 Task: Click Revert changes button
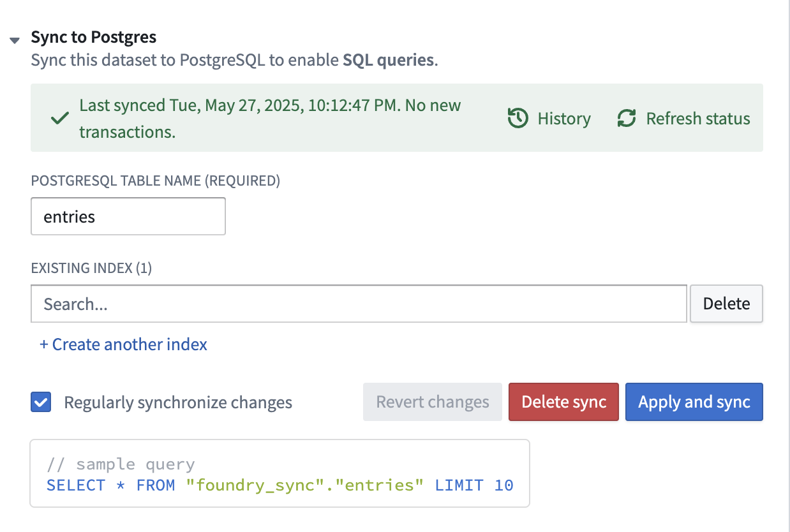click(433, 402)
